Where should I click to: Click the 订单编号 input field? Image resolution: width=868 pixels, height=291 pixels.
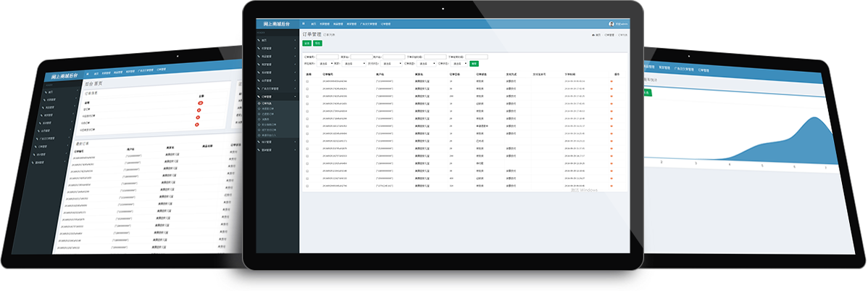327,56
